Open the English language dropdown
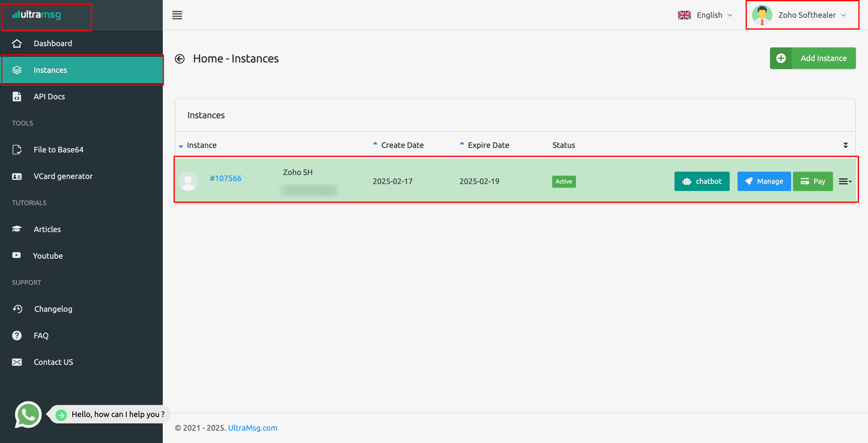The image size is (868, 443). [x=706, y=15]
